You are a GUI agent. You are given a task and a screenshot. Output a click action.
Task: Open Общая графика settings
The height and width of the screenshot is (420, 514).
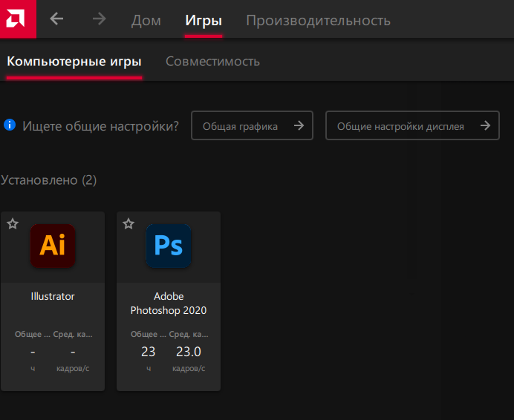[x=241, y=126]
